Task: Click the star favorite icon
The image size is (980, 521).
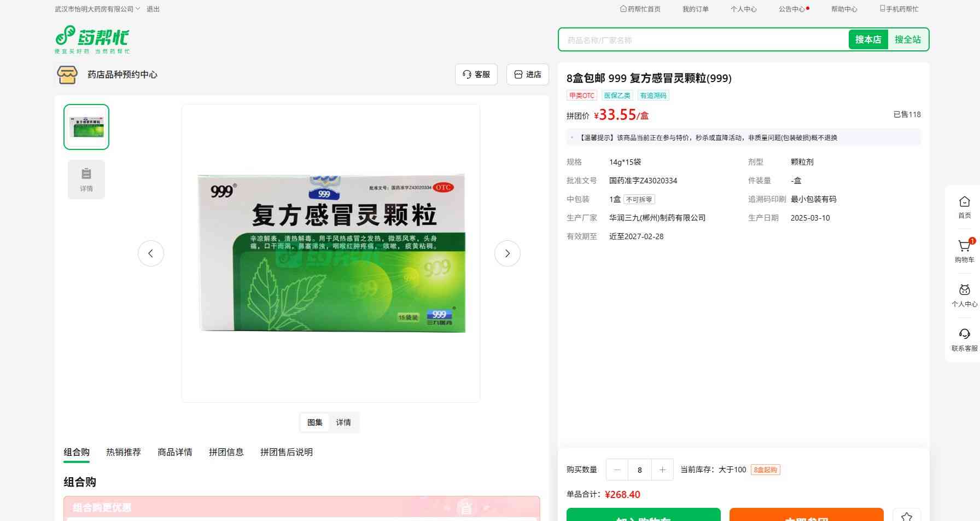Action: point(906,516)
